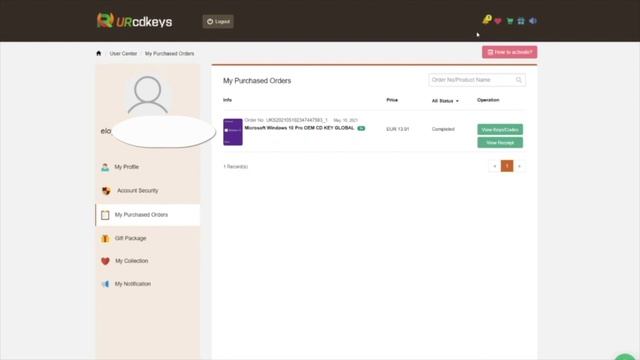Go to next page arrow
The height and width of the screenshot is (360, 640).
click(519, 166)
